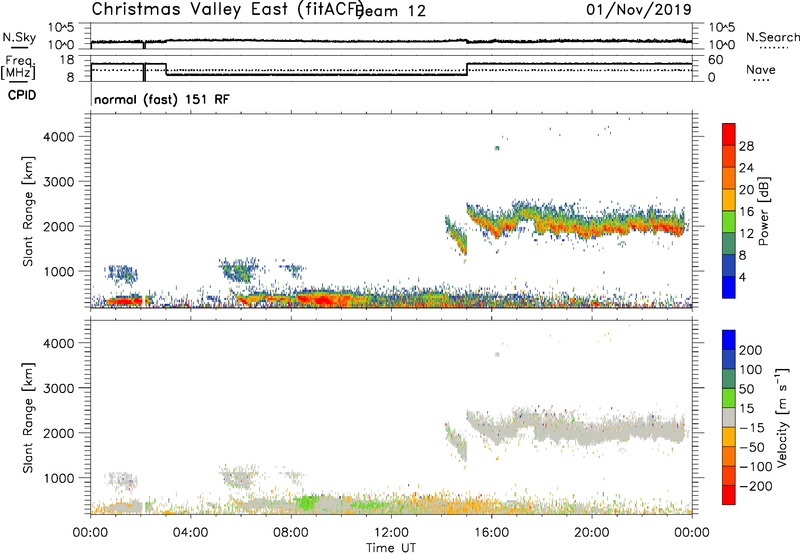Click the 'Freq. [MHz]' axis label
The width and height of the screenshot is (800, 554).
(18, 67)
